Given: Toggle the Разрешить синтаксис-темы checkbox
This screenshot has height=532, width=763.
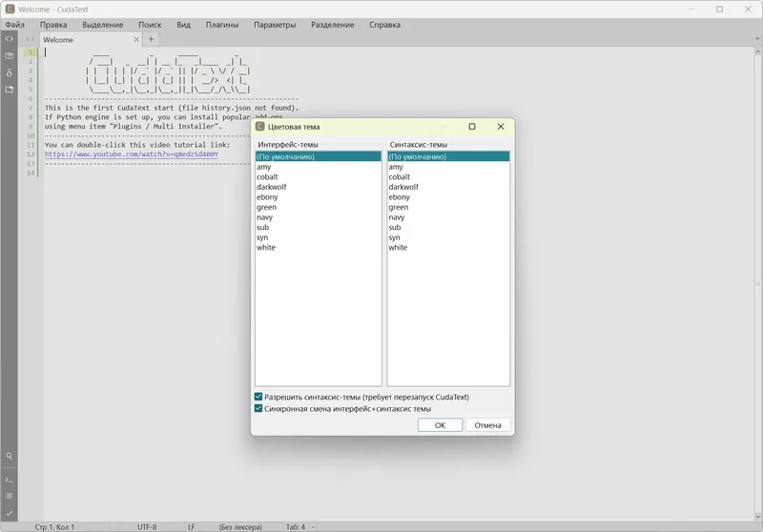Looking at the screenshot, I should point(258,397).
